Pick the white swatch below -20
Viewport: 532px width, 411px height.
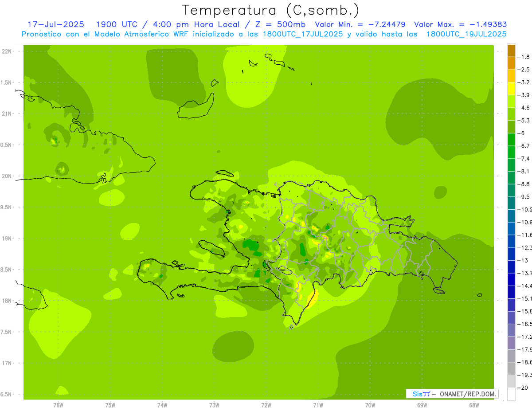[511, 394]
